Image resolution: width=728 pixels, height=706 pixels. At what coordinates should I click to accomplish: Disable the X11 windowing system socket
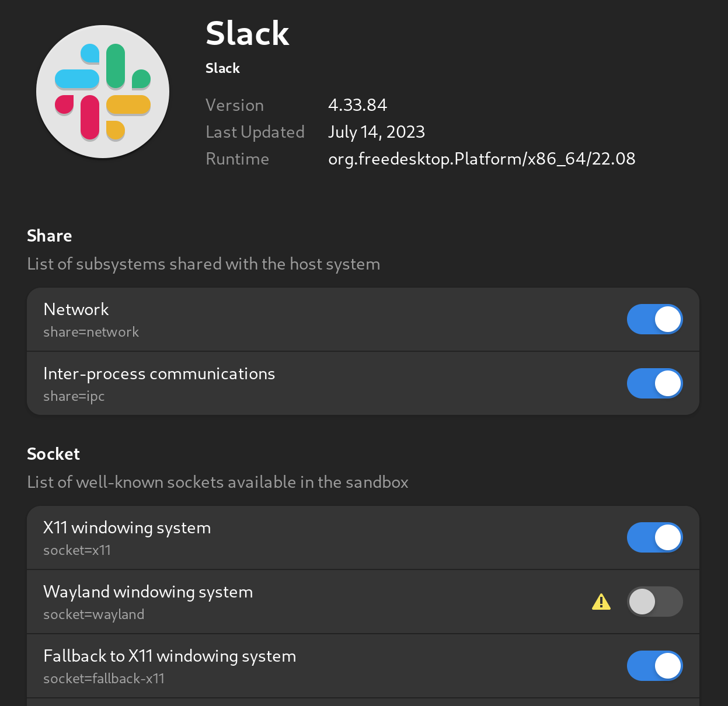tap(654, 537)
